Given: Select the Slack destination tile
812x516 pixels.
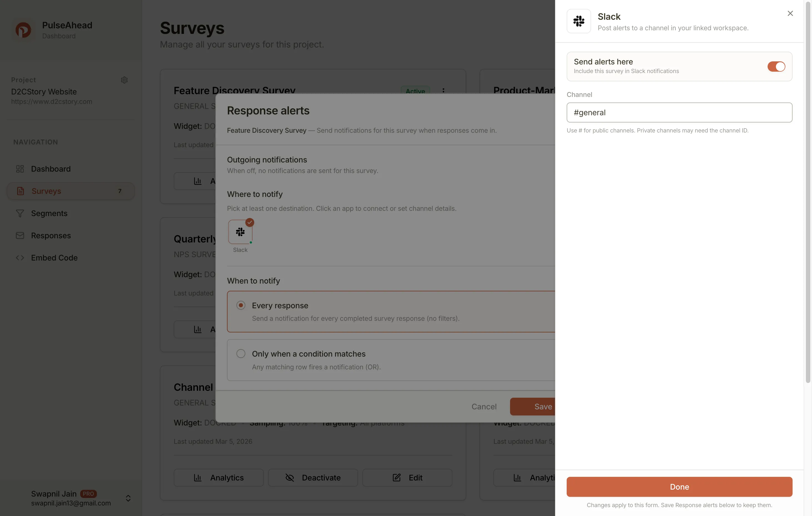Looking at the screenshot, I should tap(240, 232).
